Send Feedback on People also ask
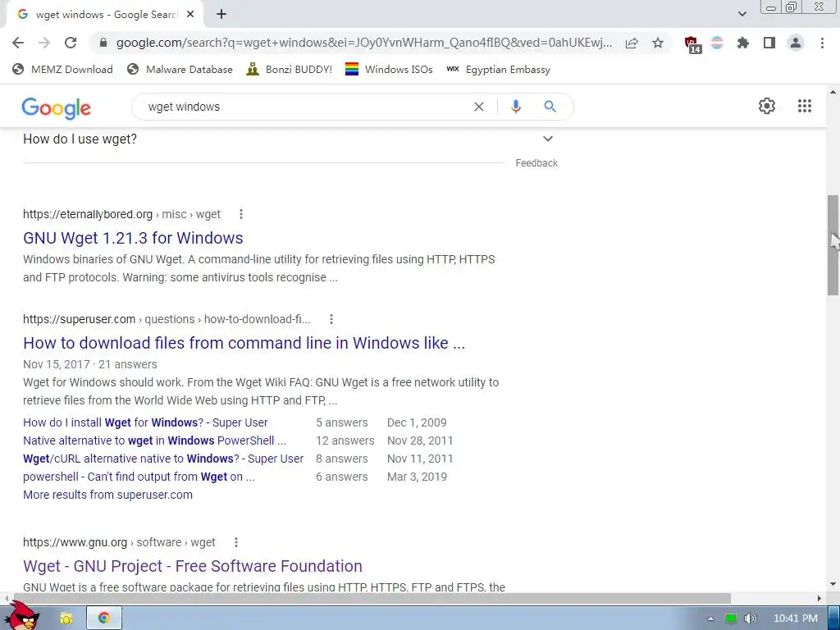The height and width of the screenshot is (630, 840). 536,163
